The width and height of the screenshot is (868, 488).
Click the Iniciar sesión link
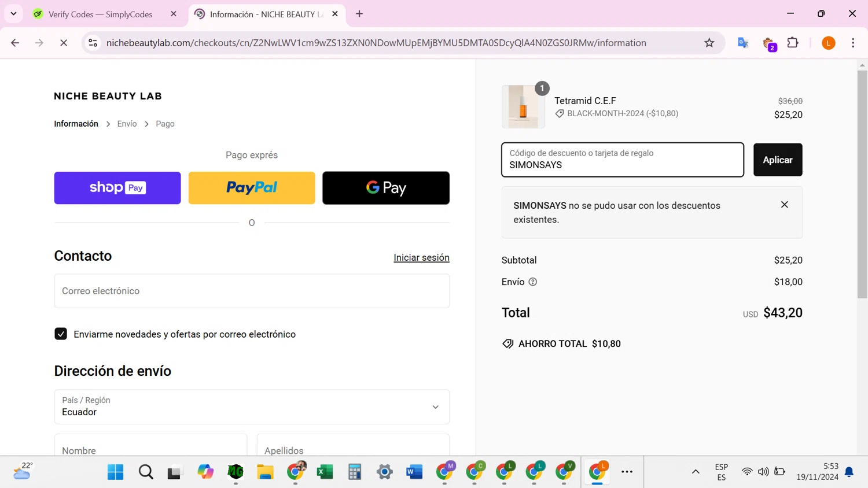point(421,258)
